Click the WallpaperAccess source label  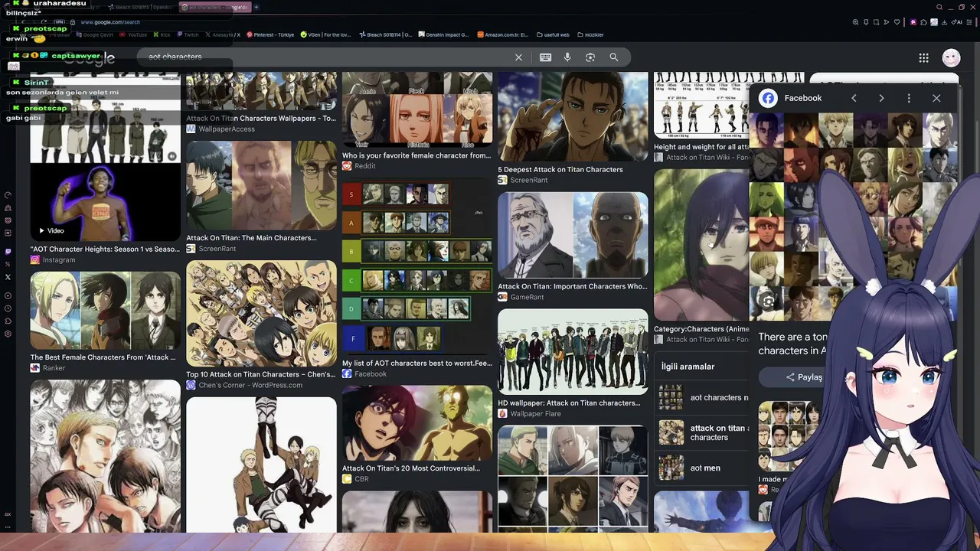coord(227,129)
